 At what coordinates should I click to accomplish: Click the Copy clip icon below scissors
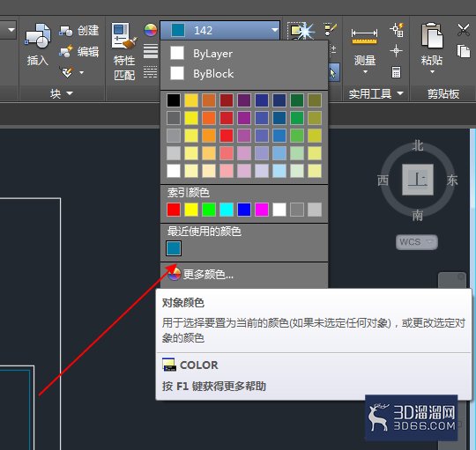[464, 51]
